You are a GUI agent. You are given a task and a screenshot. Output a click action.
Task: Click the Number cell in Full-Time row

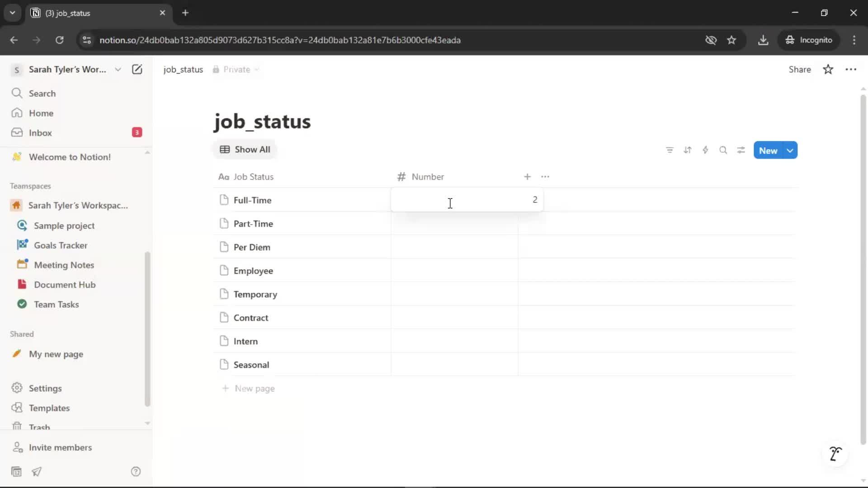[x=467, y=200]
